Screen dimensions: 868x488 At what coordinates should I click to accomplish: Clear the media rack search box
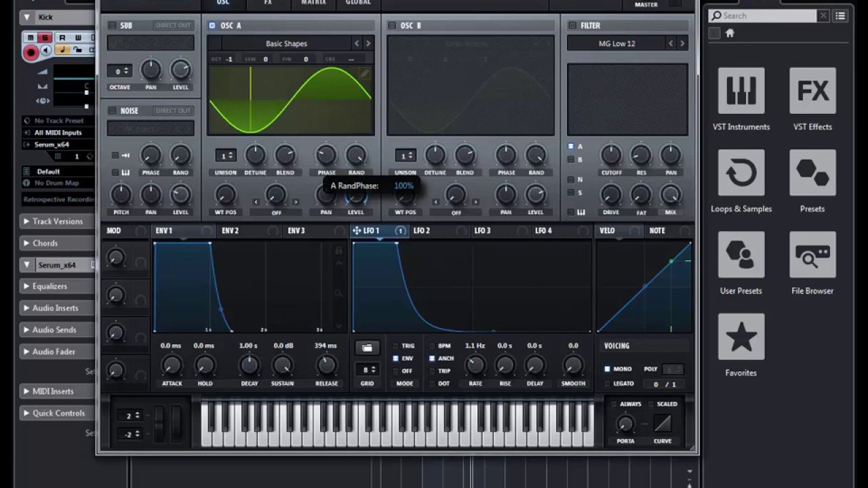[823, 16]
